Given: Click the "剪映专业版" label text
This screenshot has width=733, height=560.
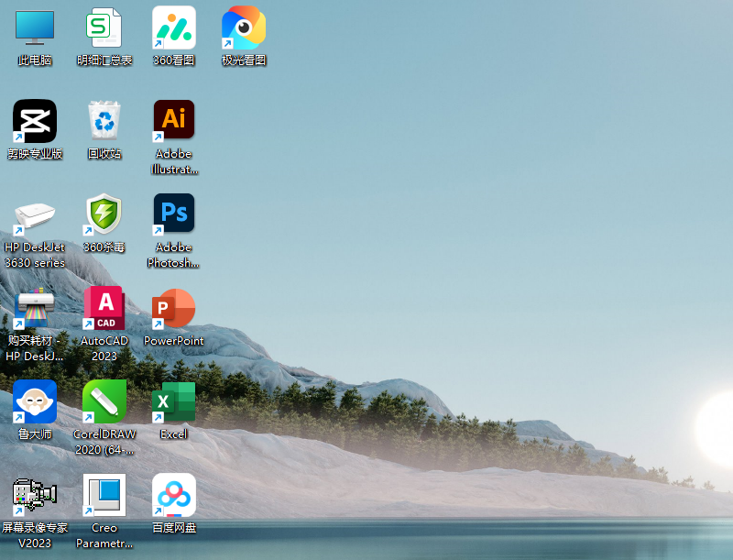Looking at the screenshot, I should click(35, 154).
